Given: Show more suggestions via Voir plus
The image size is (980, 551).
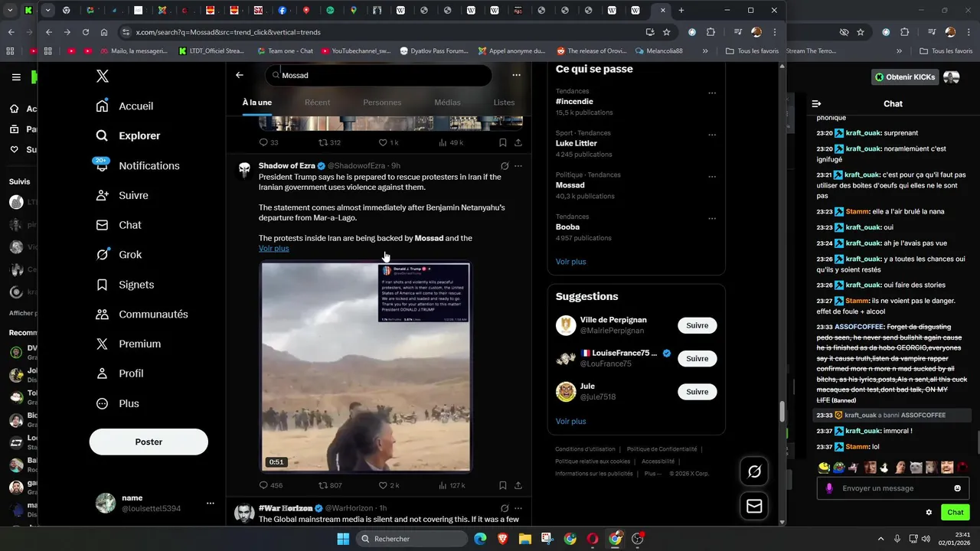Looking at the screenshot, I should (571, 422).
